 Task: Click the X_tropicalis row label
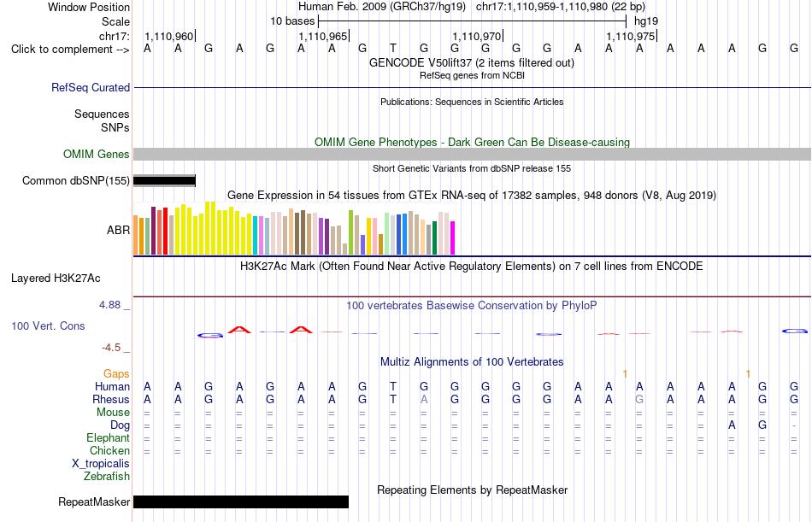(101, 464)
